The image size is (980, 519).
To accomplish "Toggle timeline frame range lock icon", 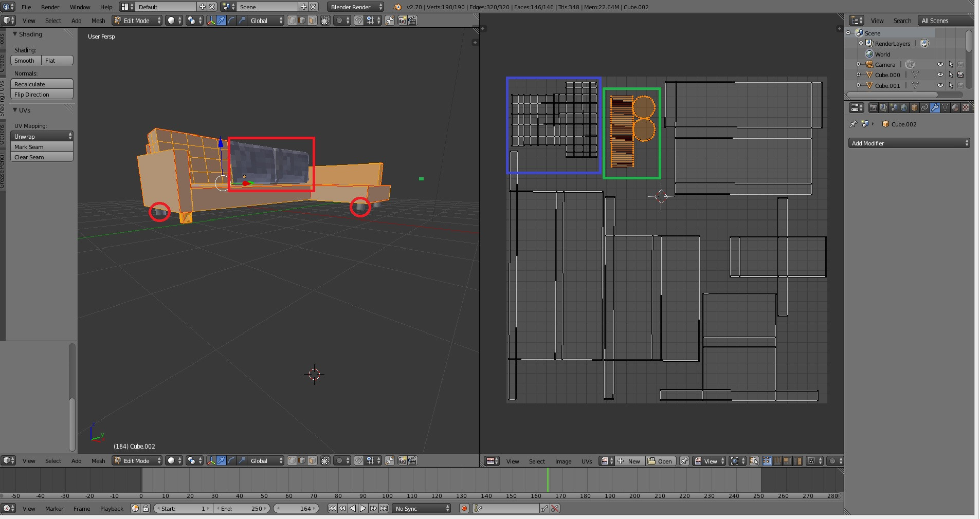I will point(146,508).
